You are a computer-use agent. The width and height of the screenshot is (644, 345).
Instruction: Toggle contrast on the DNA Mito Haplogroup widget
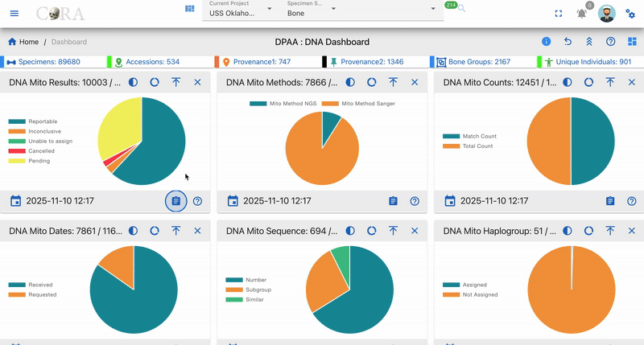click(568, 231)
